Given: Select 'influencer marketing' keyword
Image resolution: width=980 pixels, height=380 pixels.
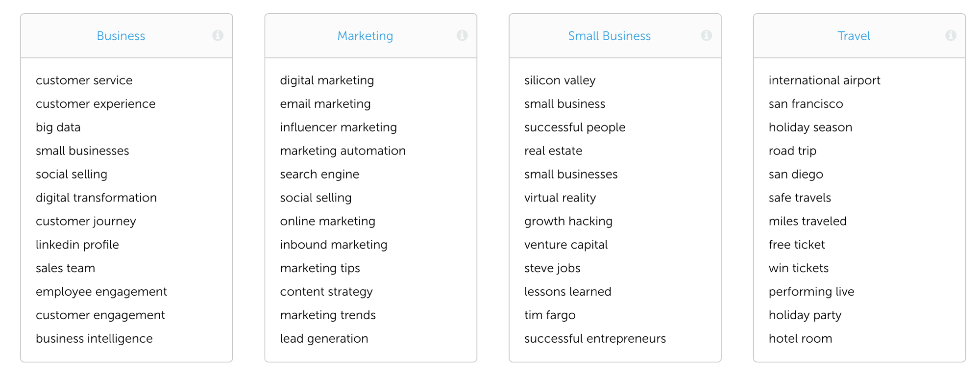Looking at the screenshot, I should click(338, 127).
